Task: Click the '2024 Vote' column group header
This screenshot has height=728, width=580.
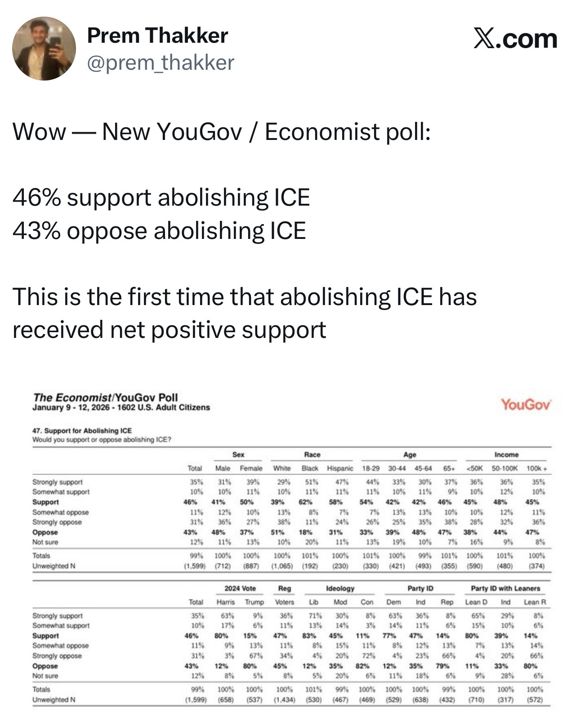Action: (x=240, y=588)
